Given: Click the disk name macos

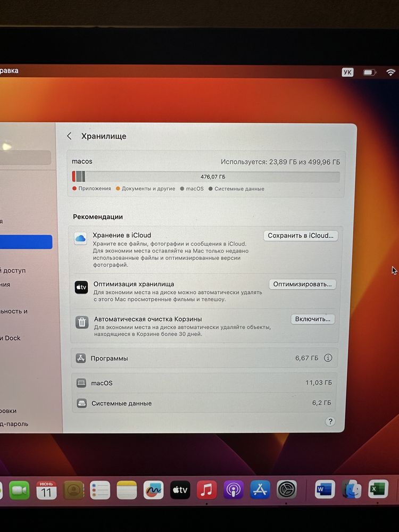Looking at the screenshot, I should [x=82, y=162].
